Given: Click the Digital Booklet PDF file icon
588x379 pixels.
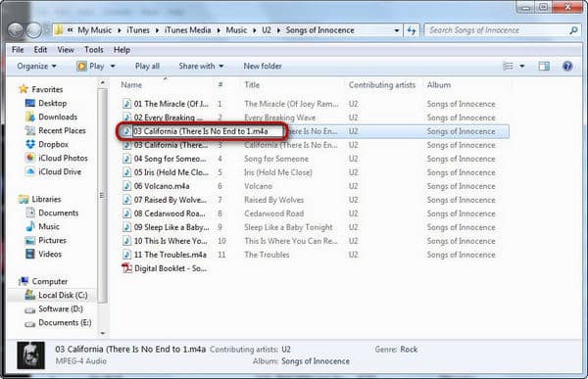Looking at the screenshot, I should [x=126, y=268].
